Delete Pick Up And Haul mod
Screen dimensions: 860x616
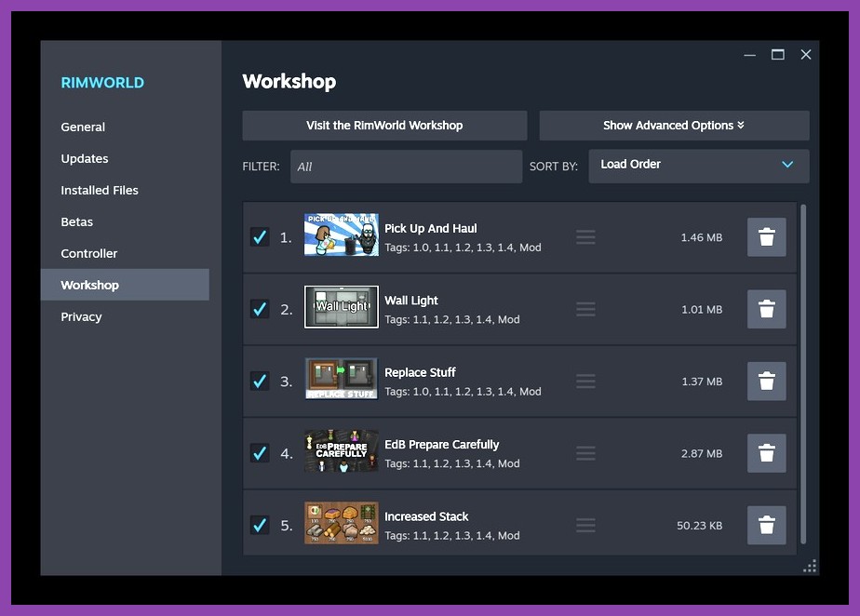[x=766, y=237]
